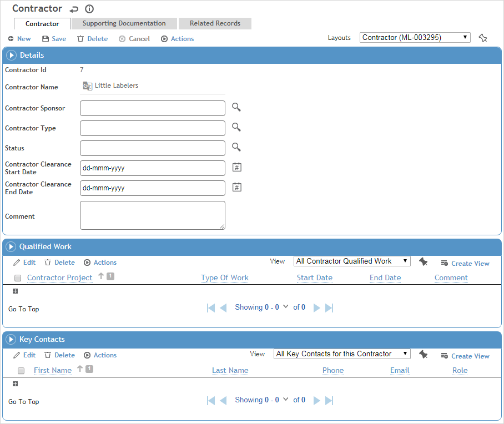The image size is (504, 424).
Task: Toggle select-all checkbox in Key Contacts grid
Action: click(x=21, y=371)
